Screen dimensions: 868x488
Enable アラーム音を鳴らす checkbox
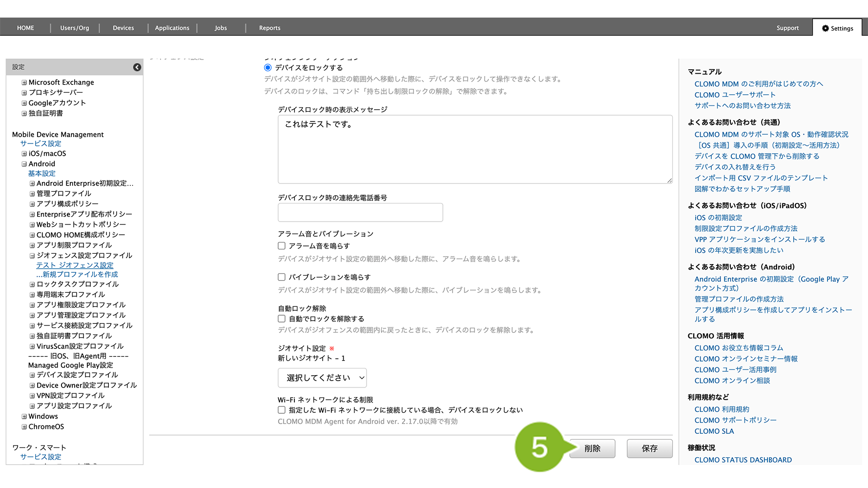pyautogui.click(x=282, y=246)
